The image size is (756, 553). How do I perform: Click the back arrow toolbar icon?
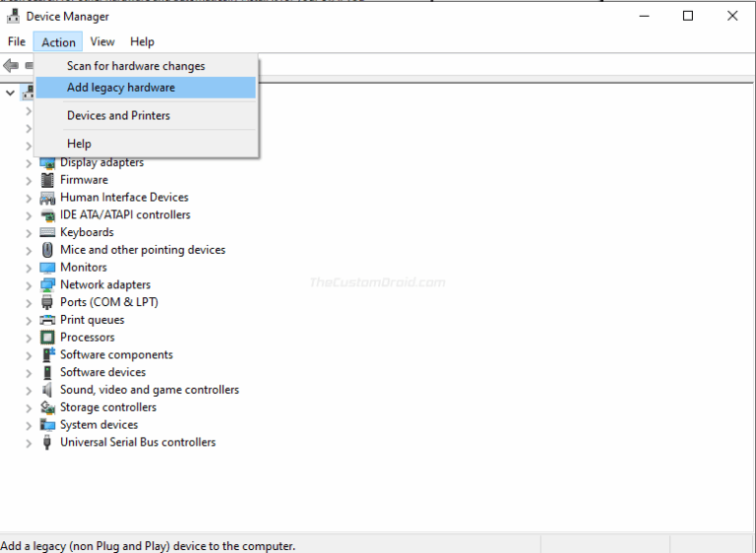(x=11, y=66)
